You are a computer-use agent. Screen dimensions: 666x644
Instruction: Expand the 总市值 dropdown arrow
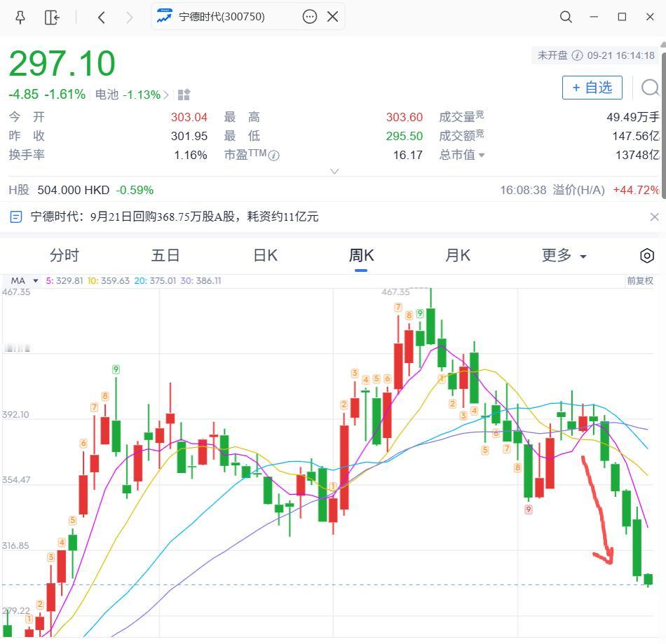tap(481, 156)
